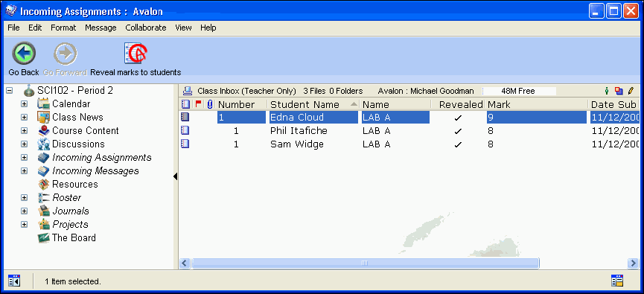Open the Calendar folder icon
Screen dimensions: 644x294
[43, 104]
